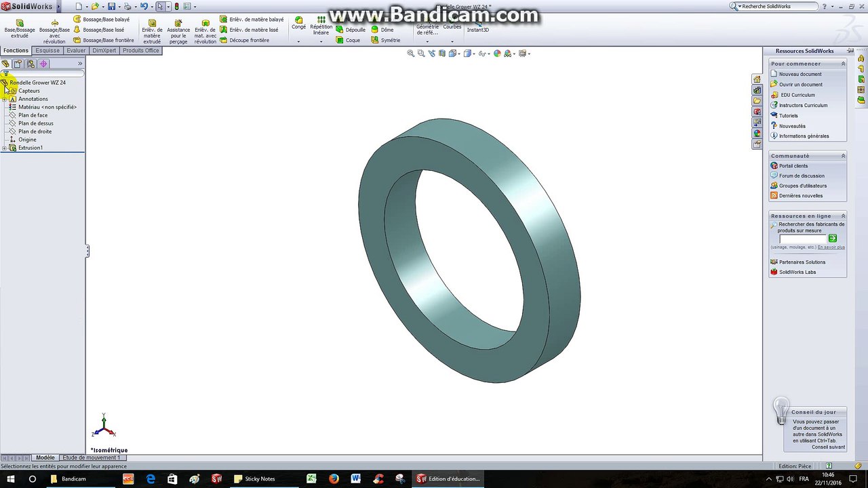Switch to Produits Office tab
This screenshot has width=868, height=488.
tap(140, 51)
